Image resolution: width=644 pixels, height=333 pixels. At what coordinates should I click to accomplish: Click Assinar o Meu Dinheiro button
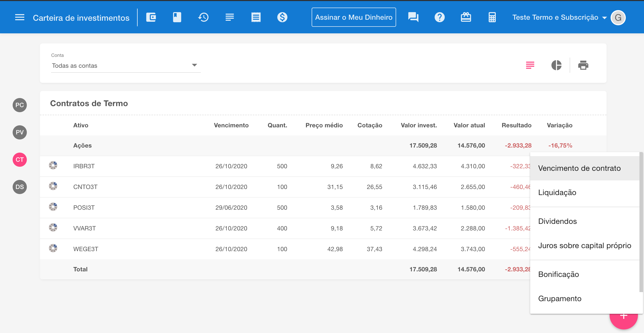[354, 17]
